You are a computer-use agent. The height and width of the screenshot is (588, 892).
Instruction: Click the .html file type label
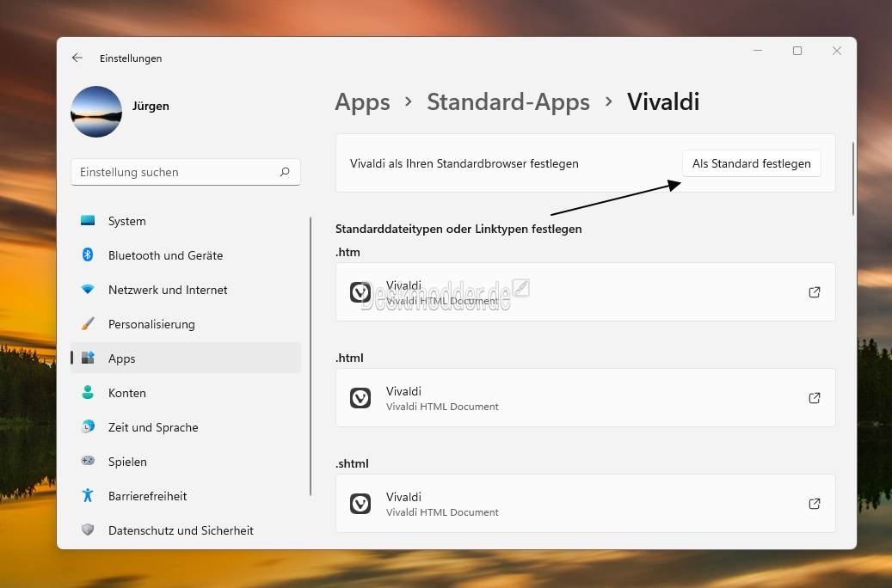click(349, 358)
